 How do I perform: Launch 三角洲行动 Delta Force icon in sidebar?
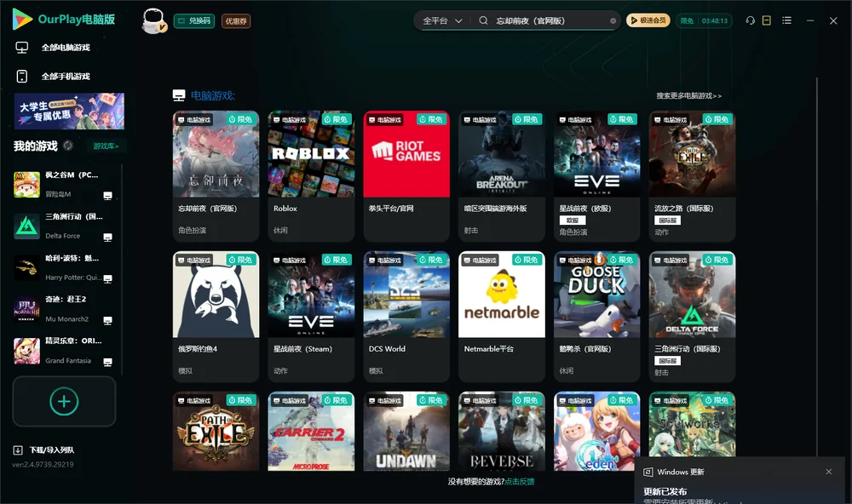tap(26, 226)
